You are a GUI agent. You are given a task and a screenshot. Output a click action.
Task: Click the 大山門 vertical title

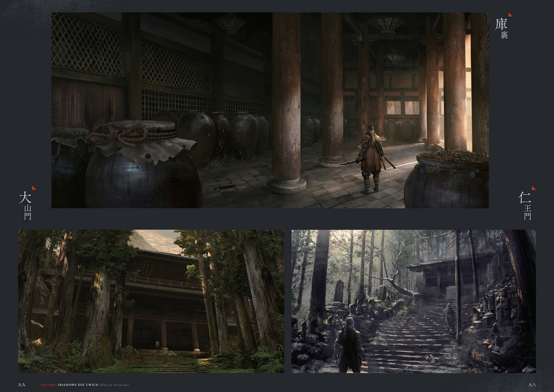click(26, 206)
